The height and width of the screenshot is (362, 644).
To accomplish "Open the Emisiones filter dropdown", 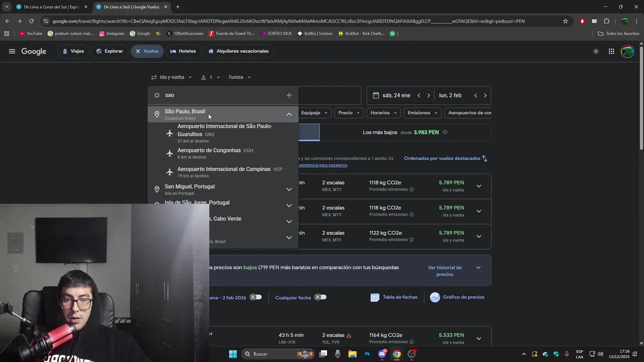I will coord(423,113).
